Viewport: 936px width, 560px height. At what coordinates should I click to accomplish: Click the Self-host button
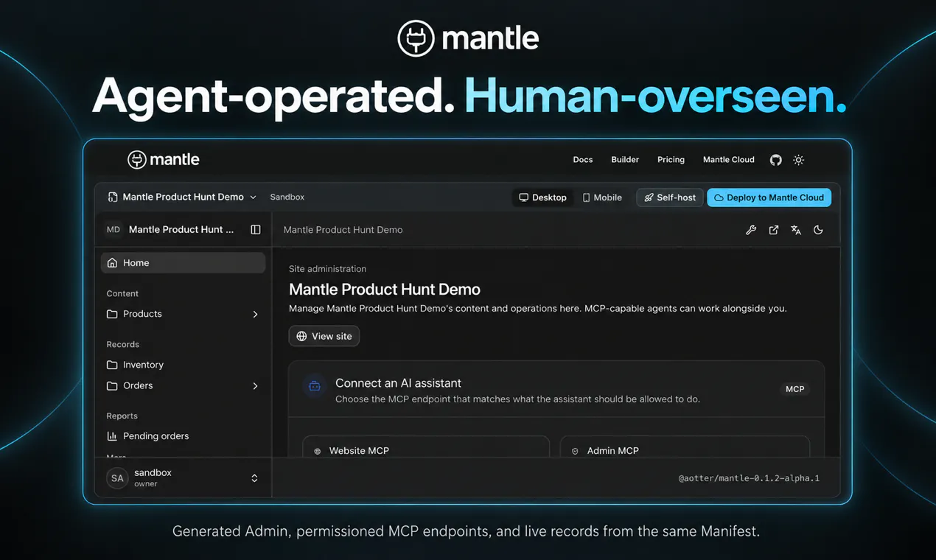670,197
